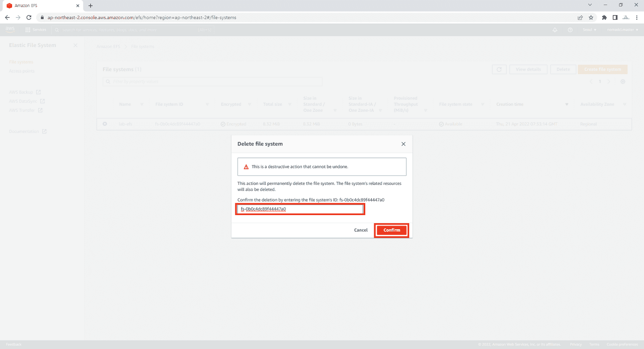Click the Delete button above the table

[563, 69]
